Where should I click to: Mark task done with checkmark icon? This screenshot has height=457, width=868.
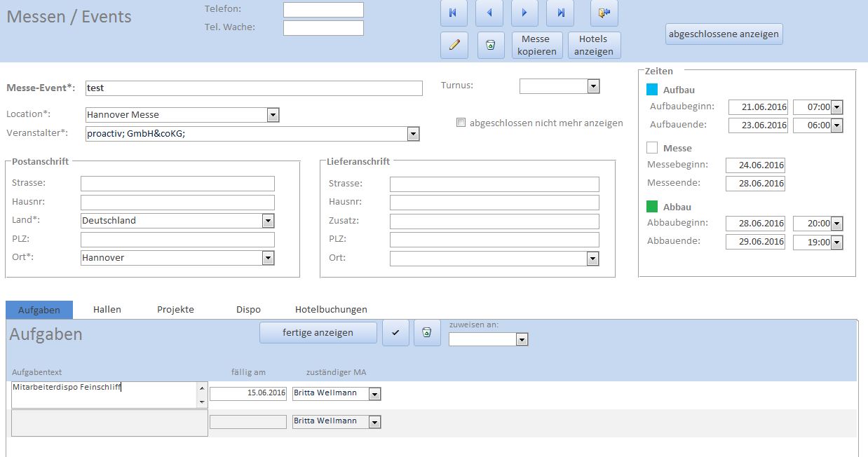(395, 333)
